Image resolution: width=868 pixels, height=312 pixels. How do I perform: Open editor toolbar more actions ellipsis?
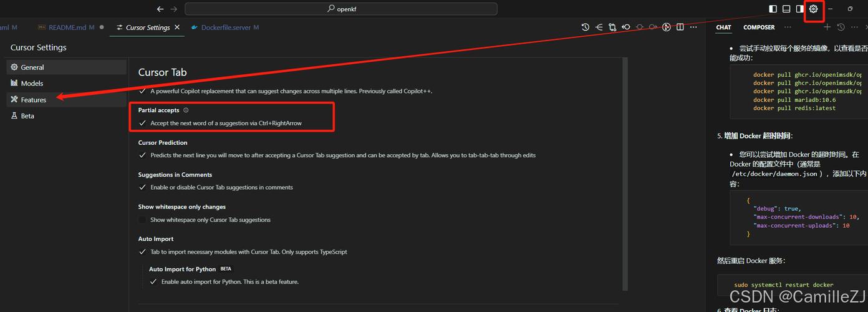pyautogui.click(x=694, y=27)
